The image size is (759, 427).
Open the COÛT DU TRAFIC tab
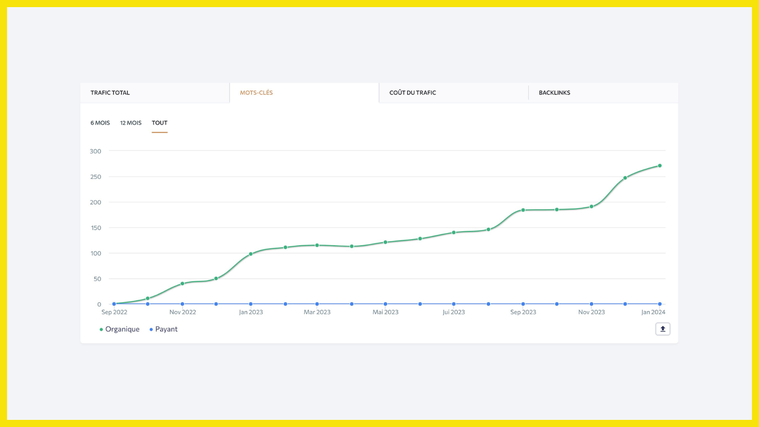coord(412,93)
